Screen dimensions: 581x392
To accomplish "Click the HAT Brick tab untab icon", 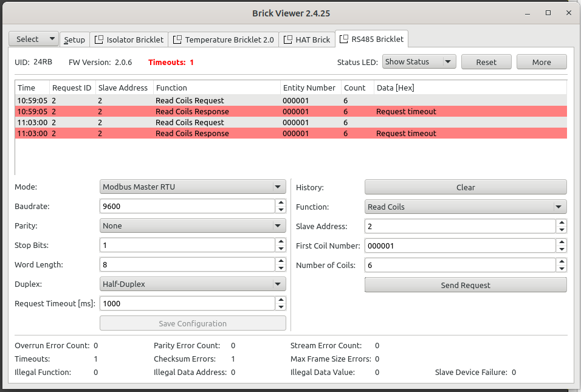I will [x=288, y=40].
